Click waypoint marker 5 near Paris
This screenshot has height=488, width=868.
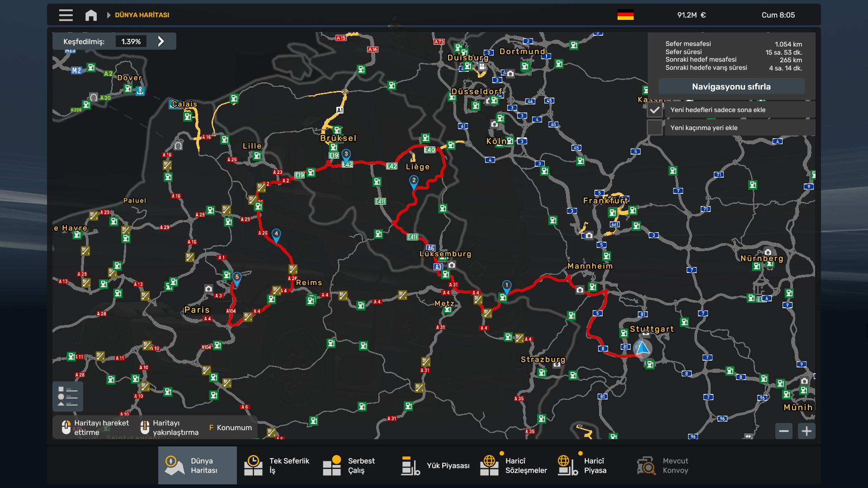point(237,278)
